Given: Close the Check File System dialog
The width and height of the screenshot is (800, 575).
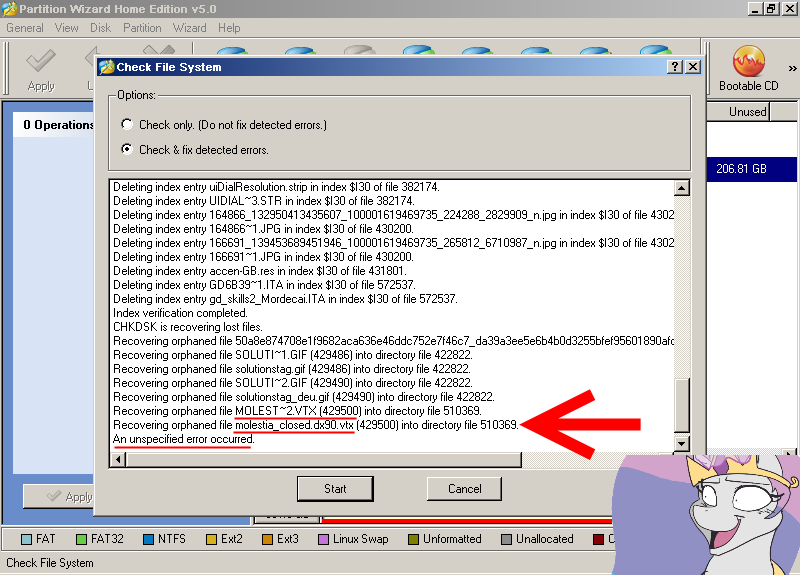Looking at the screenshot, I should click(692, 67).
